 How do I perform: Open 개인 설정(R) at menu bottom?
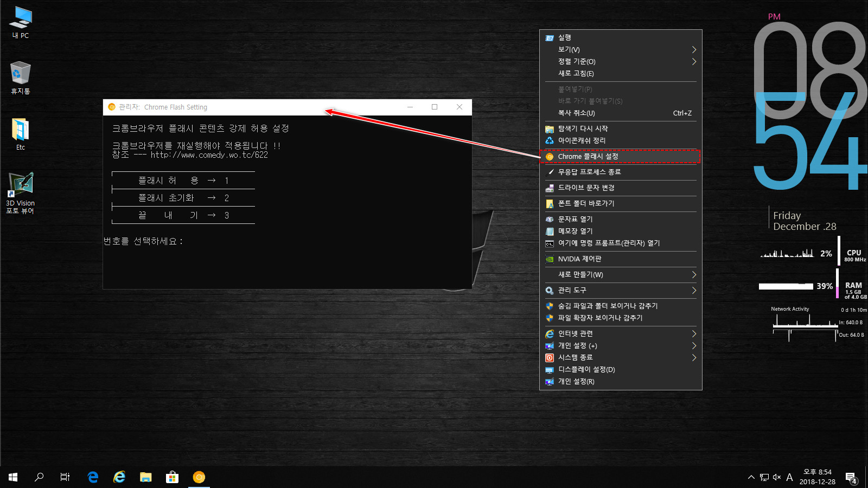(x=621, y=381)
